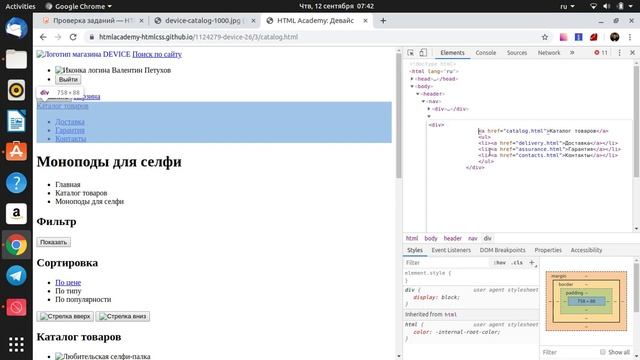640x360 pixels.
Task: Select the nav breadcrumb in DevTools
Action: click(x=473, y=238)
